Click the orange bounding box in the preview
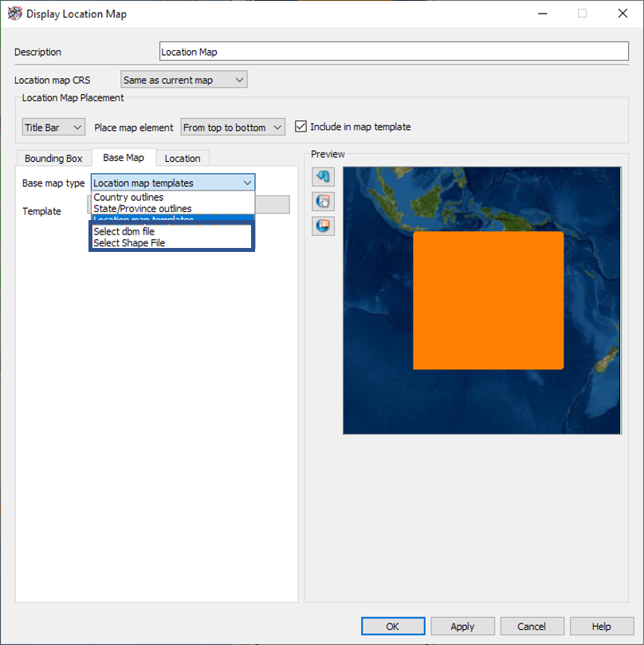Viewport: 644px width, 645px height. (x=489, y=301)
